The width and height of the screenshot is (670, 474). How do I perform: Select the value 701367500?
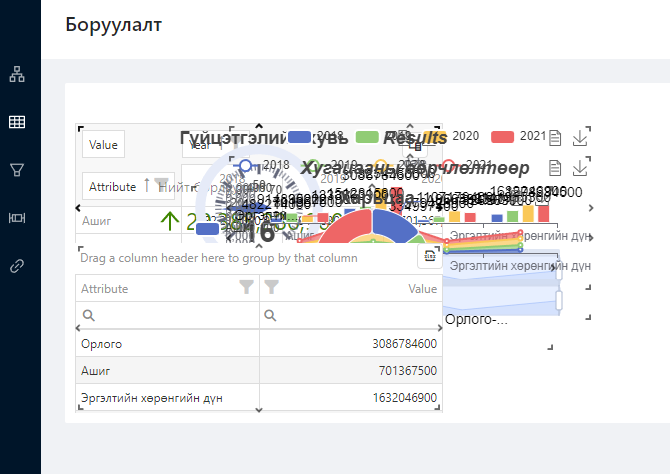[x=408, y=371]
